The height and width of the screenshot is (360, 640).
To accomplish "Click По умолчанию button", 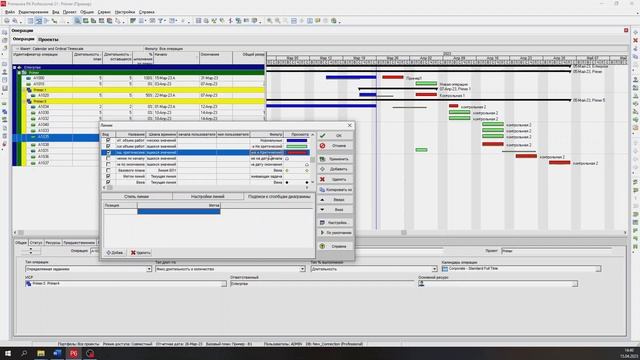I will pos(335,233).
